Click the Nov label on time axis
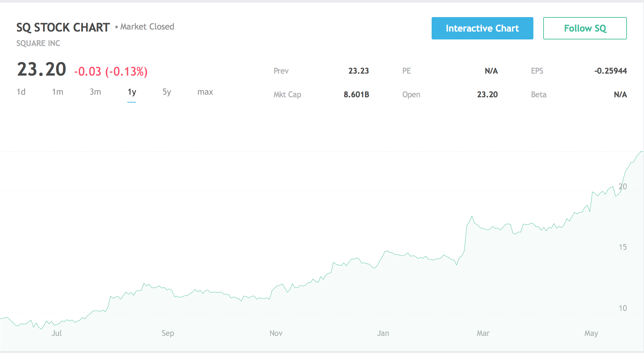This screenshot has height=353, width=644. tap(276, 333)
